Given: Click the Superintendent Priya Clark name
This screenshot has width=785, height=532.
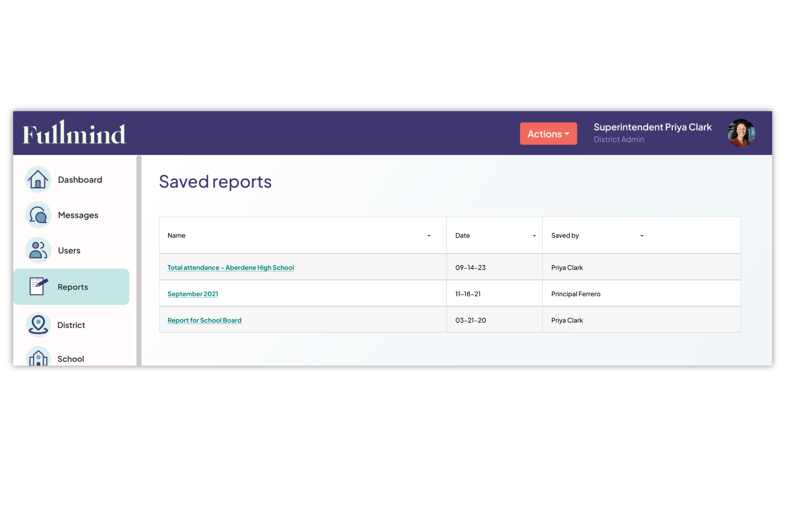Looking at the screenshot, I should pos(652,127).
